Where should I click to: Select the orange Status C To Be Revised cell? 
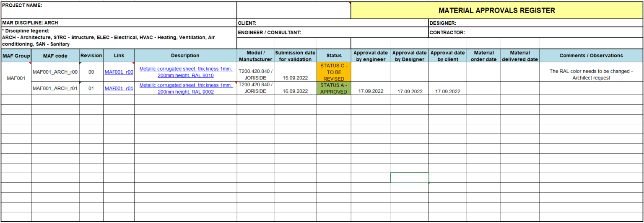pos(333,72)
